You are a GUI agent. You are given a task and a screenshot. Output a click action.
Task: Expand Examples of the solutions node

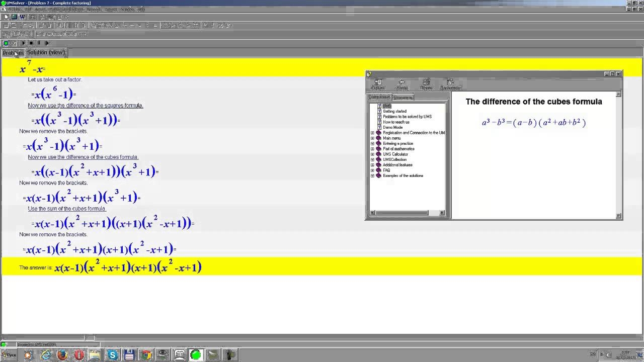(x=373, y=176)
